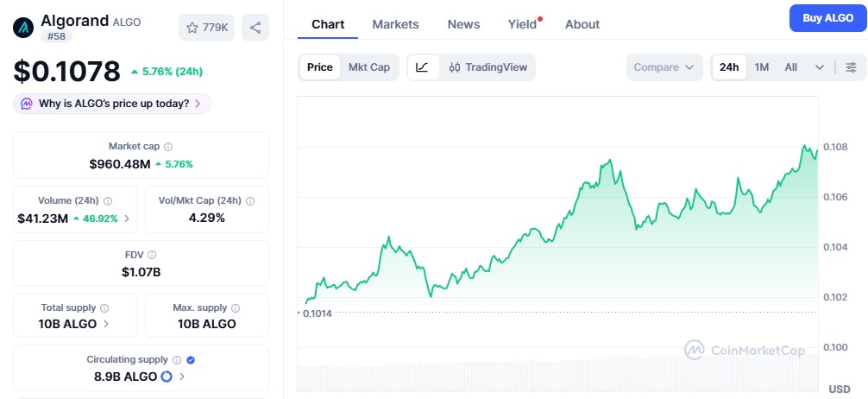The height and width of the screenshot is (399, 868).
Task: Open the About tab
Action: coord(582,24)
